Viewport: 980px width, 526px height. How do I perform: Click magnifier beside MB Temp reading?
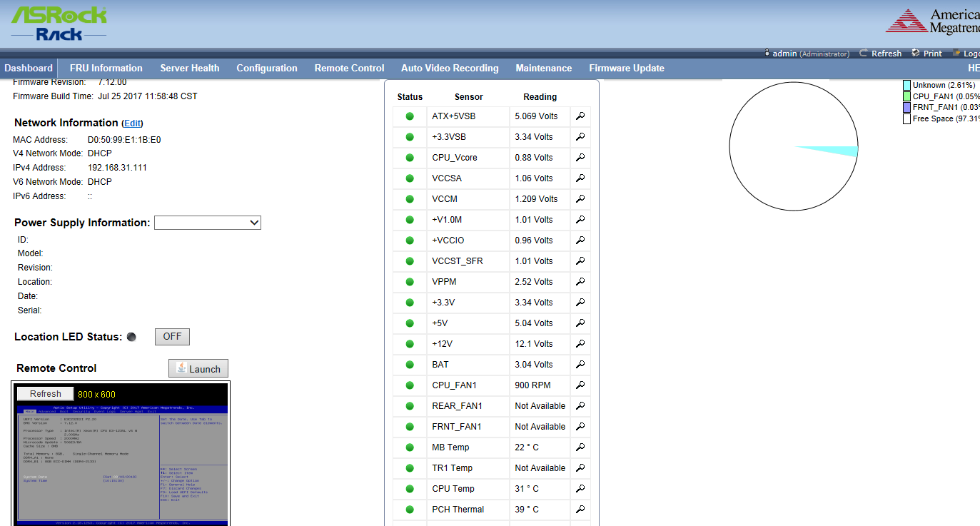click(x=580, y=447)
